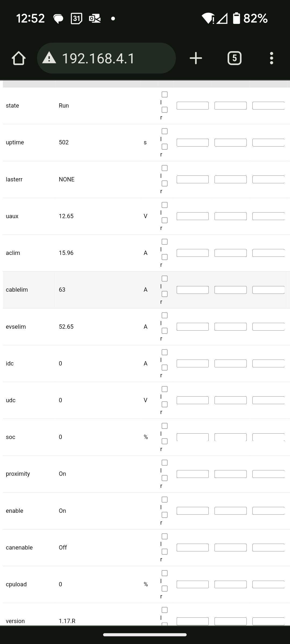Tap the calendar 31 notification icon

[76, 19]
